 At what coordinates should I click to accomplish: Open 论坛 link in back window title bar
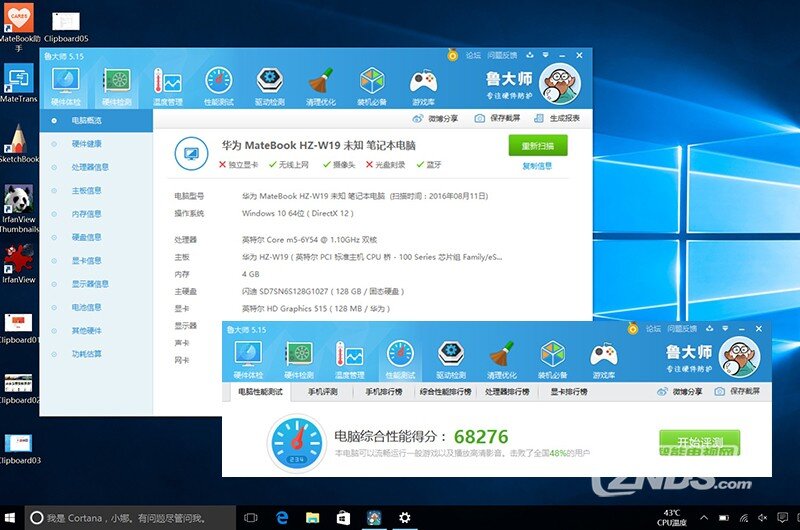pyautogui.click(x=473, y=55)
